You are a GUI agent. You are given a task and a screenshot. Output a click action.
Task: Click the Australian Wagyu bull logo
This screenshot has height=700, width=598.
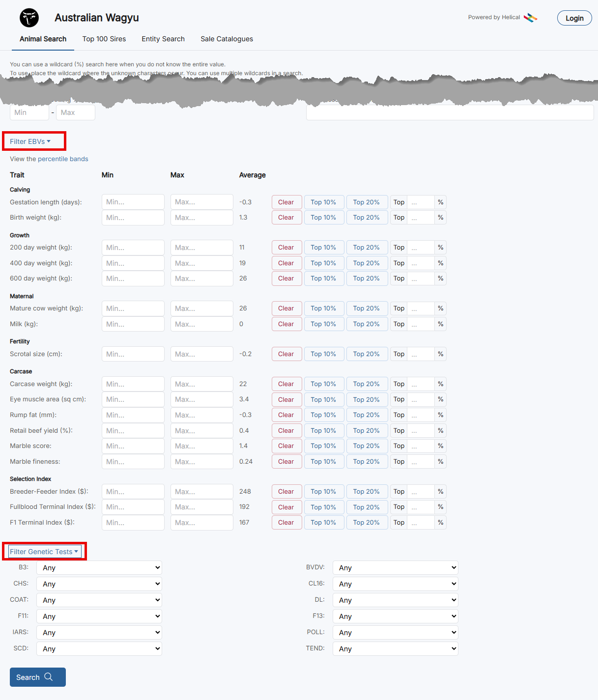click(29, 18)
